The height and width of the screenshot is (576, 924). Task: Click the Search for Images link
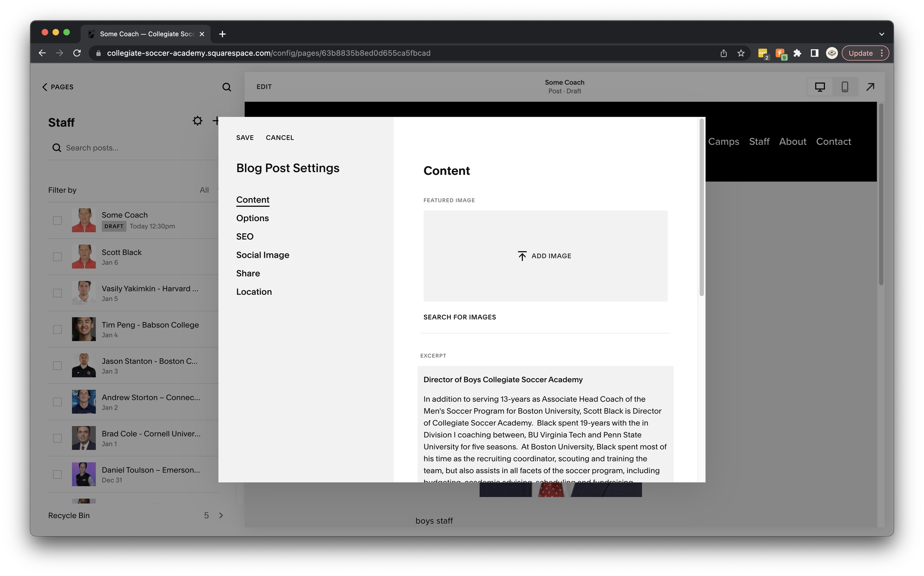click(459, 317)
